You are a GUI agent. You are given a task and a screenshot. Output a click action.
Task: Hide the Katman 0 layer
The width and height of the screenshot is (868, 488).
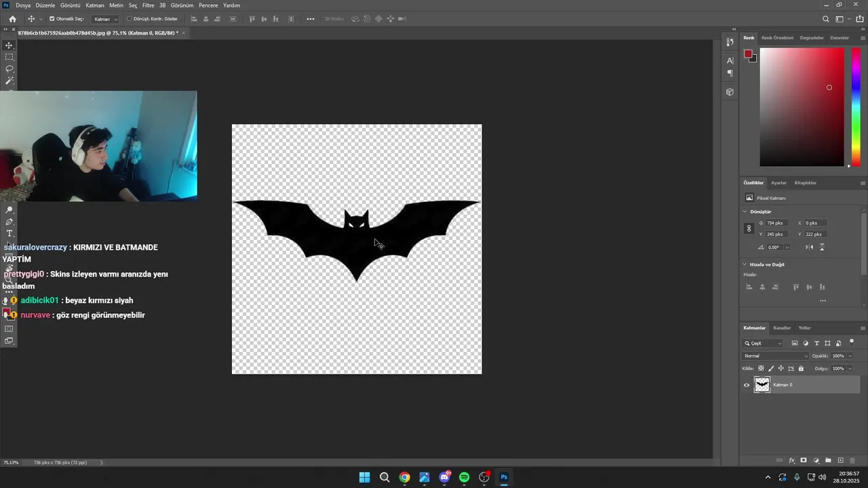pos(747,385)
